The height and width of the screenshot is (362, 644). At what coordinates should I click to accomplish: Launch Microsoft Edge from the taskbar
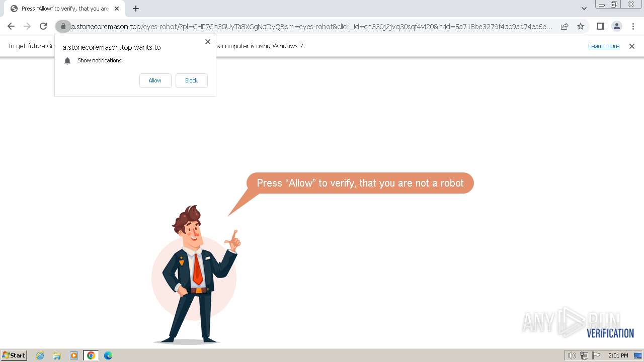point(108,355)
